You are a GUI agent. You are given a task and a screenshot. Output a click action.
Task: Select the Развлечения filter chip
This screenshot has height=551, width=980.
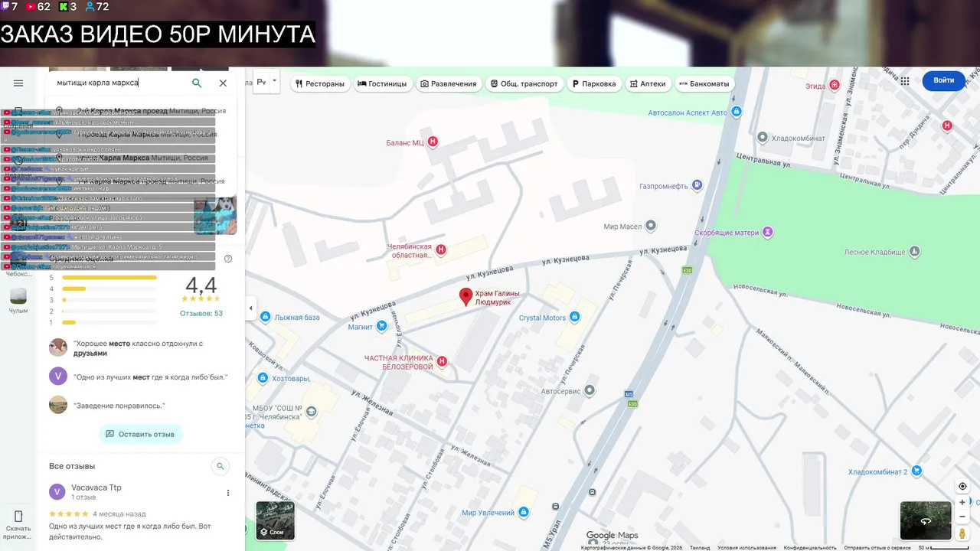coord(449,83)
